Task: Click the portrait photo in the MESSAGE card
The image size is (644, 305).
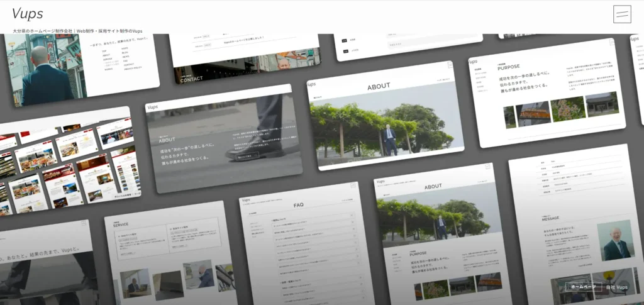Action: [614, 241]
